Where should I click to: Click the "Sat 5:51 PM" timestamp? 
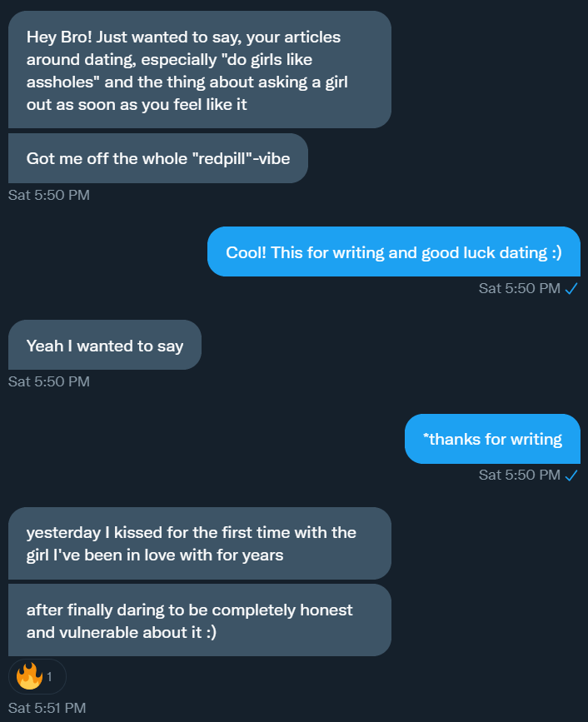coord(47,708)
